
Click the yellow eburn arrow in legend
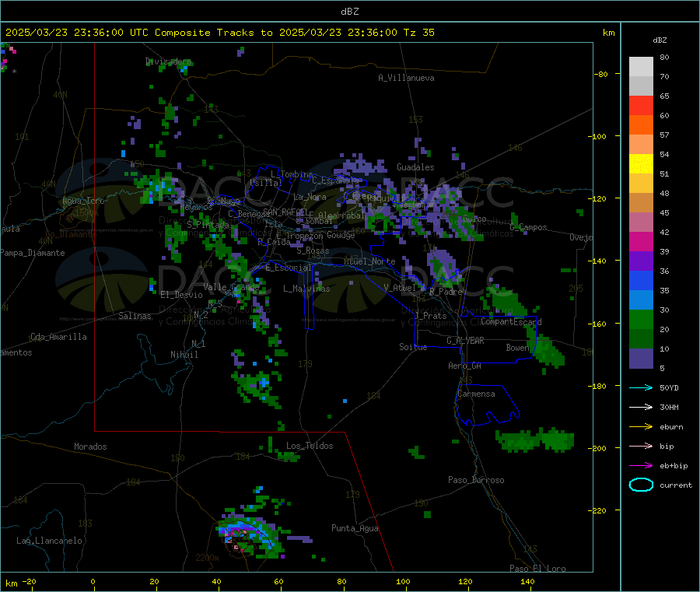click(641, 427)
